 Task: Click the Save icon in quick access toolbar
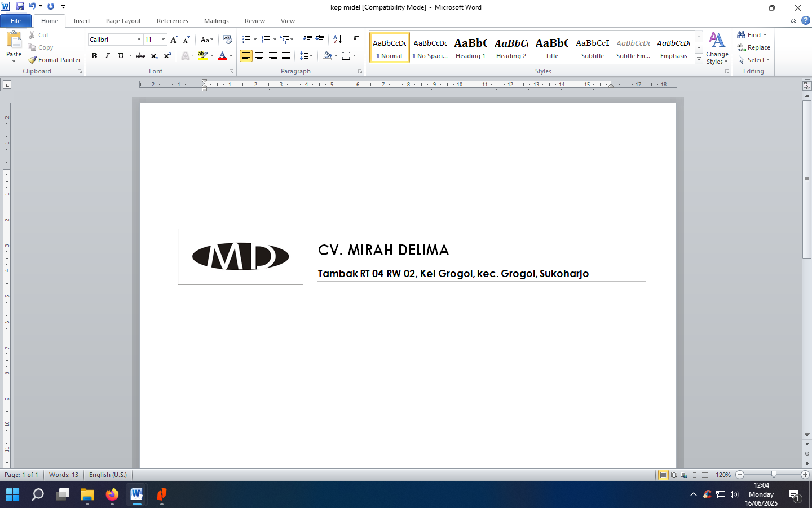(20, 6)
